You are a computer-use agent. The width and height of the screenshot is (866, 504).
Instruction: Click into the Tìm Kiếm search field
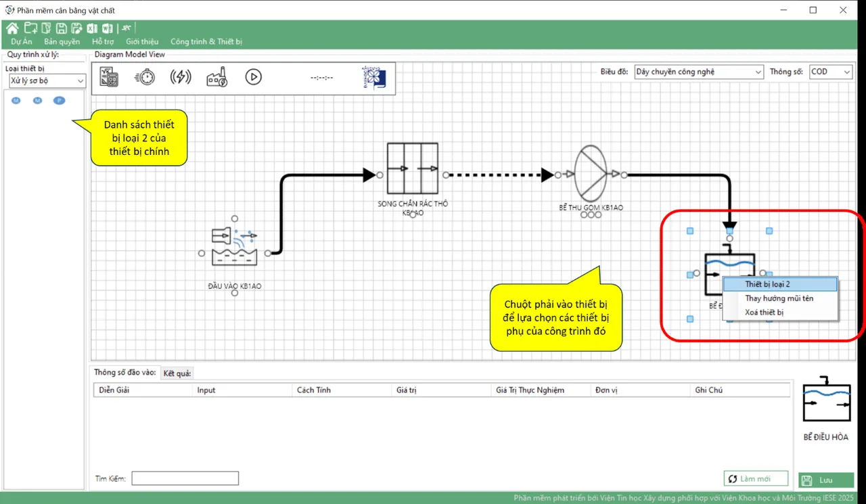click(185, 478)
